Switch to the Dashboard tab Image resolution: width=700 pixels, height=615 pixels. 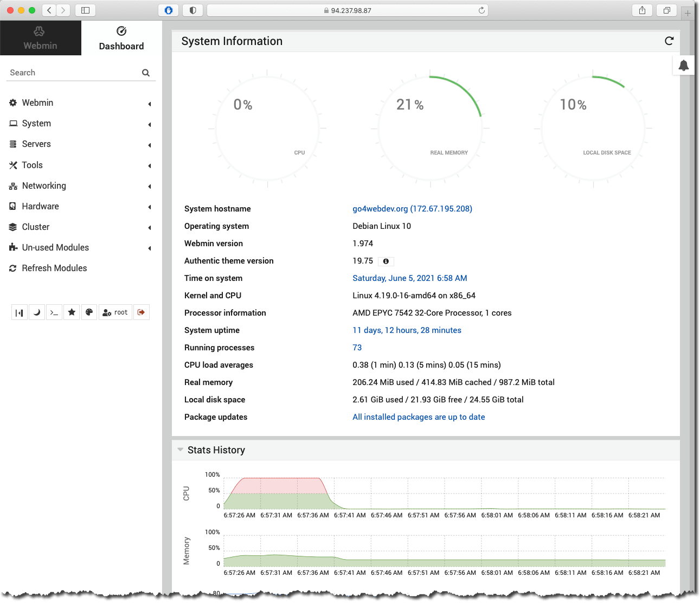121,38
